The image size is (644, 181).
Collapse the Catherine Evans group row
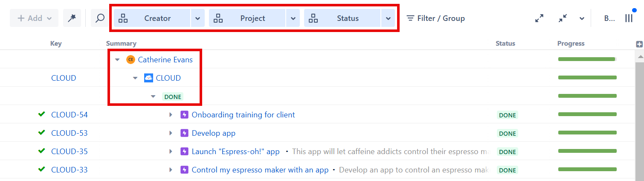[x=118, y=60]
